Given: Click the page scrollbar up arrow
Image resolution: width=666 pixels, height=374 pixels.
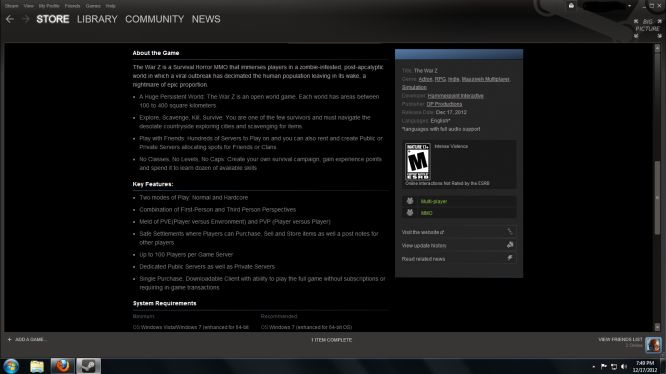Looking at the screenshot, I should click(x=658, y=48).
